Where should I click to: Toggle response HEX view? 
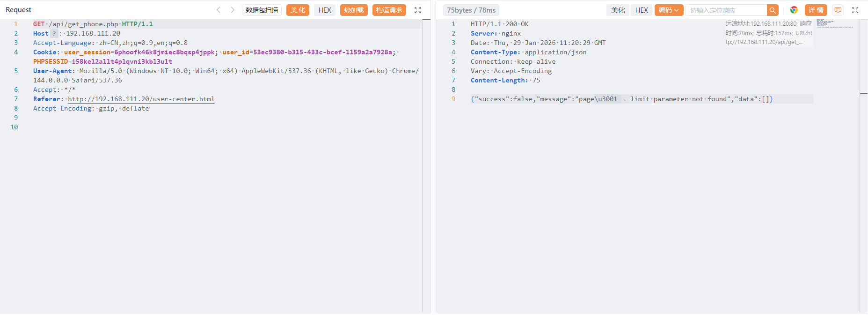(642, 10)
